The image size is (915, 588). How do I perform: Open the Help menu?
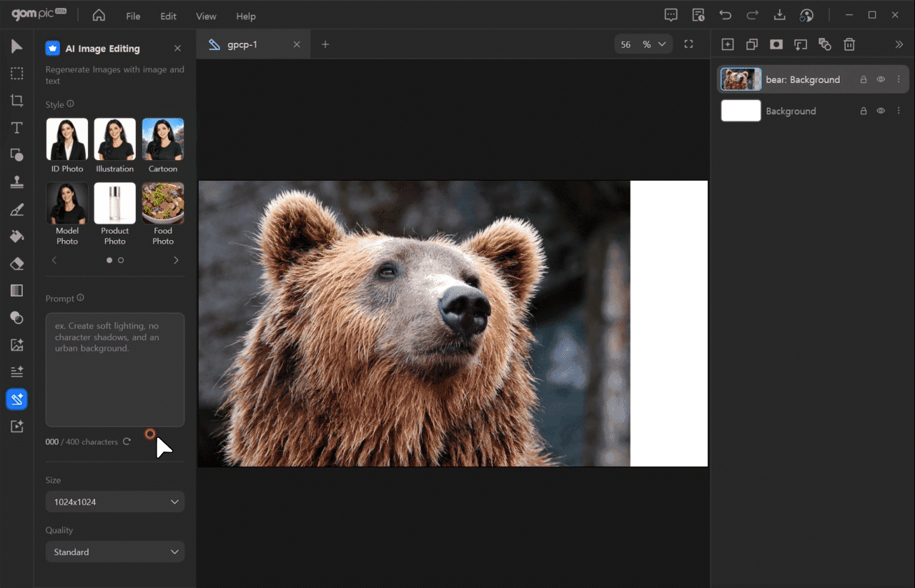pos(246,16)
